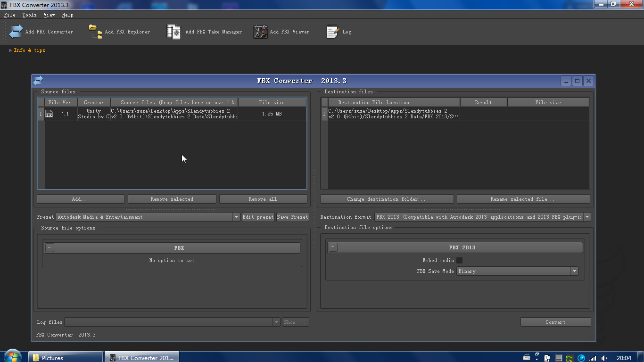The height and width of the screenshot is (362, 644).
Task: Click the volume speaker tray icon
Action: coord(604,358)
